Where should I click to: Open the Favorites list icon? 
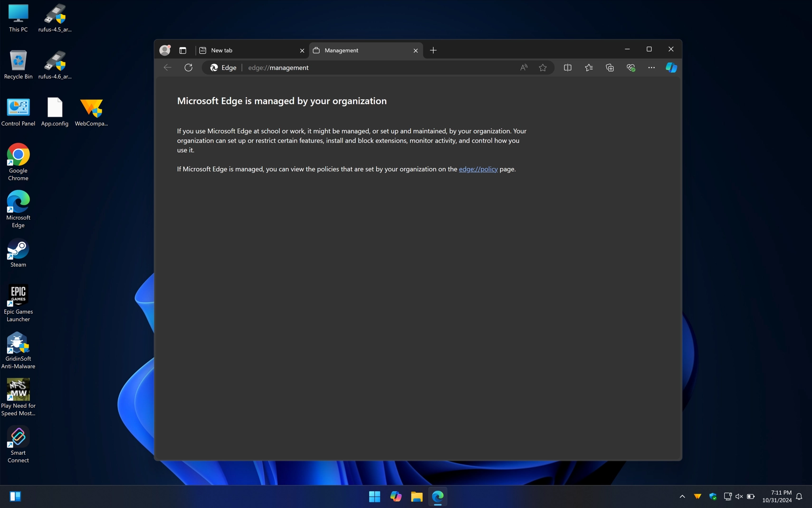coord(589,67)
